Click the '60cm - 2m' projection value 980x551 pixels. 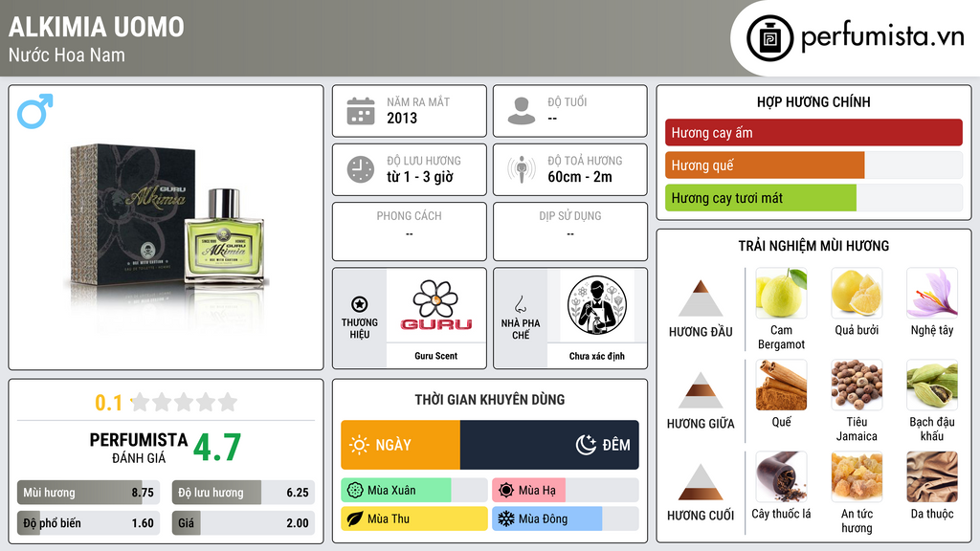tap(580, 177)
